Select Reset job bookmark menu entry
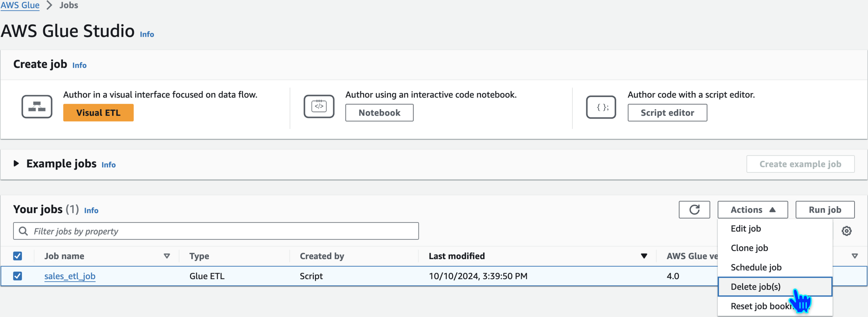Viewport: 868px width, 317px height. [x=775, y=306]
